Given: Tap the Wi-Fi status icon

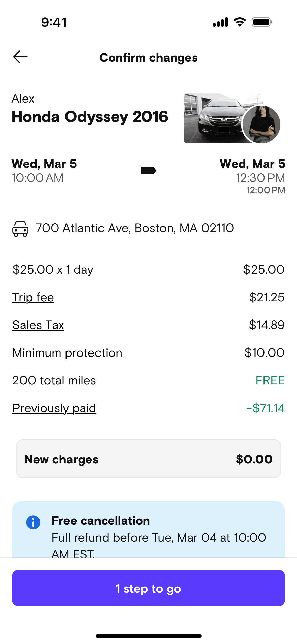Looking at the screenshot, I should coord(240,22).
